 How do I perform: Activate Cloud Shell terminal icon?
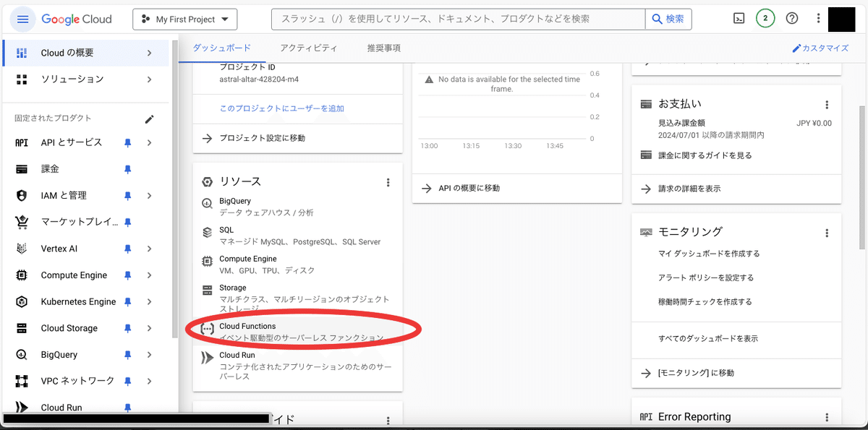[739, 19]
